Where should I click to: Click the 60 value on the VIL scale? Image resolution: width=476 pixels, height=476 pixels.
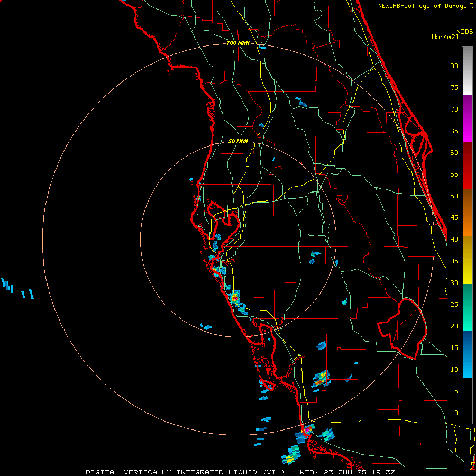(454, 153)
